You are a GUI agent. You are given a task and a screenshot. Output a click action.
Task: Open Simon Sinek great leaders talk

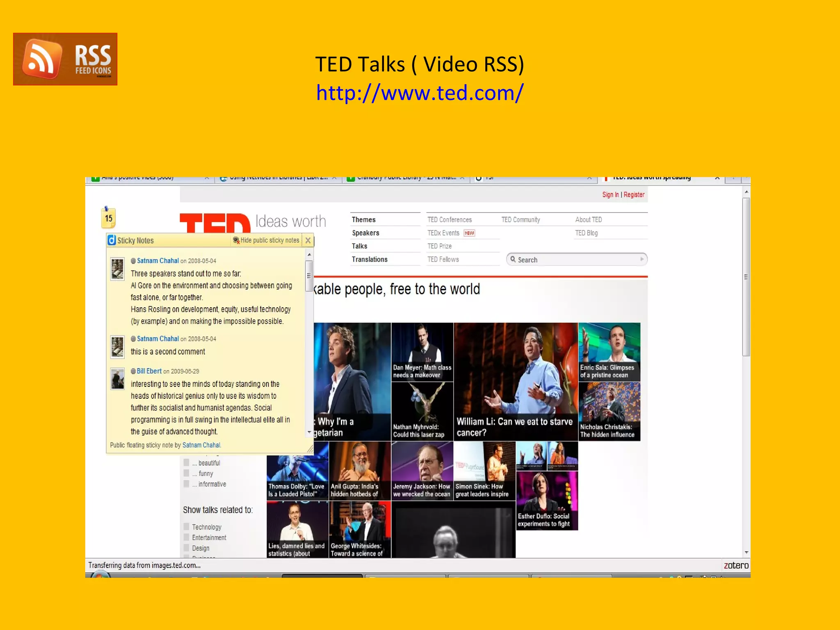[x=484, y=471]
